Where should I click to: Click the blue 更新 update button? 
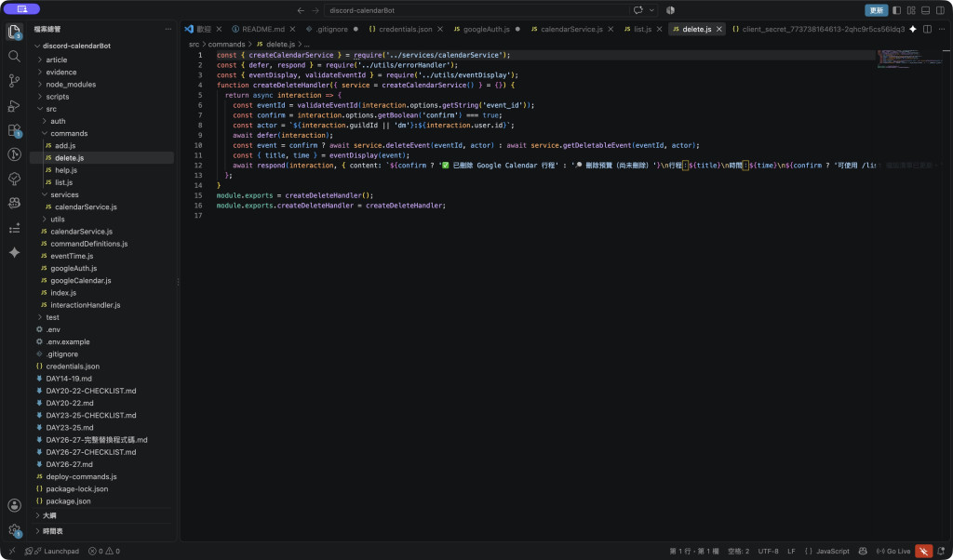pyautogui.click(x=876, y=10)
